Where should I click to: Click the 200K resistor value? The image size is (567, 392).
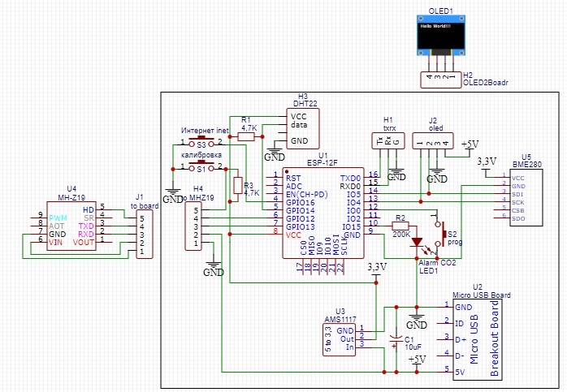tap(401, 234)
